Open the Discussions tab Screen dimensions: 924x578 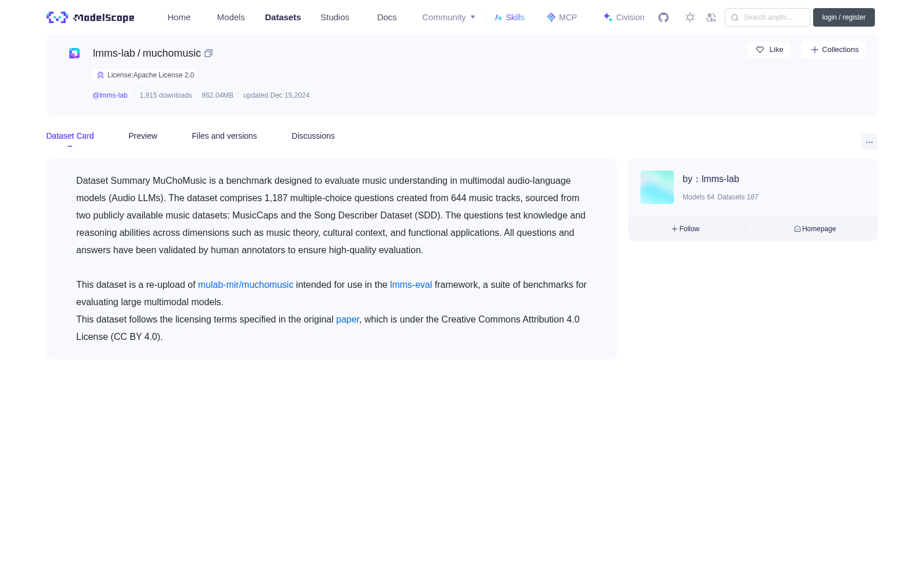(x=313, y=136)
